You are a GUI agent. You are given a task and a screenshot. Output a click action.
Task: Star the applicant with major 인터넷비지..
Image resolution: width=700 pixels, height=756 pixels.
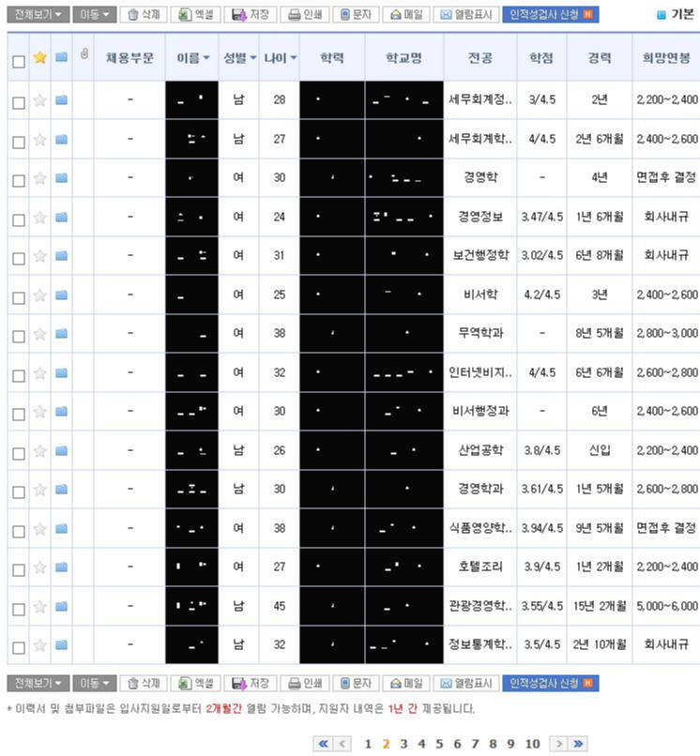click(40, 372)
